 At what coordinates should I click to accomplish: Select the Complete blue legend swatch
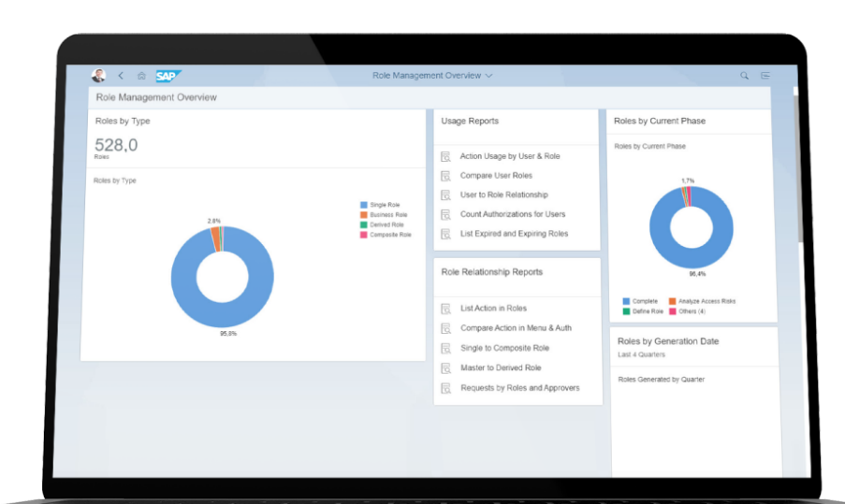click(x=626, y=301)
